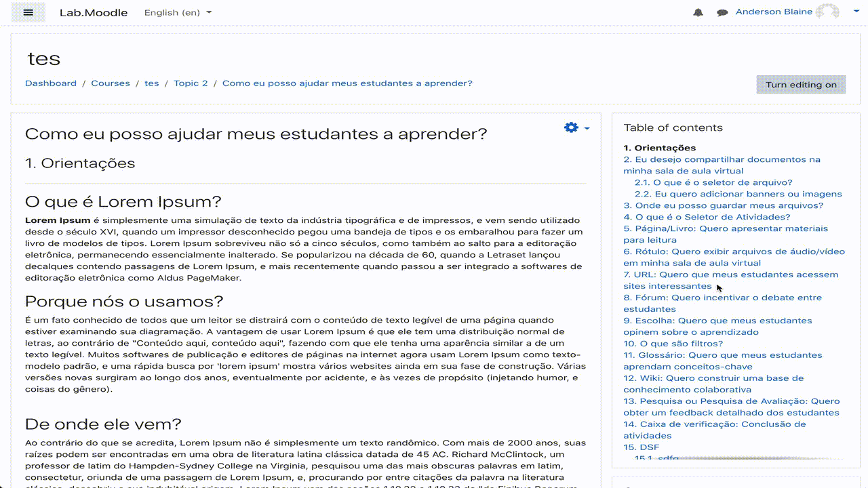Open chapter 11 Glossário
The height and width of the screenshot is (488, 868).
tap(723, 361)
